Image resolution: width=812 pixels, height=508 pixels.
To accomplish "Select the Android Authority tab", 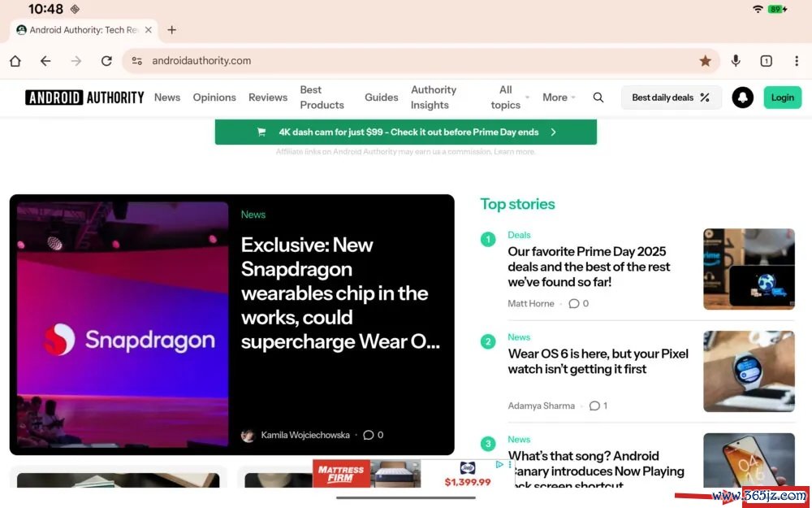I will [x=84, y=30].
